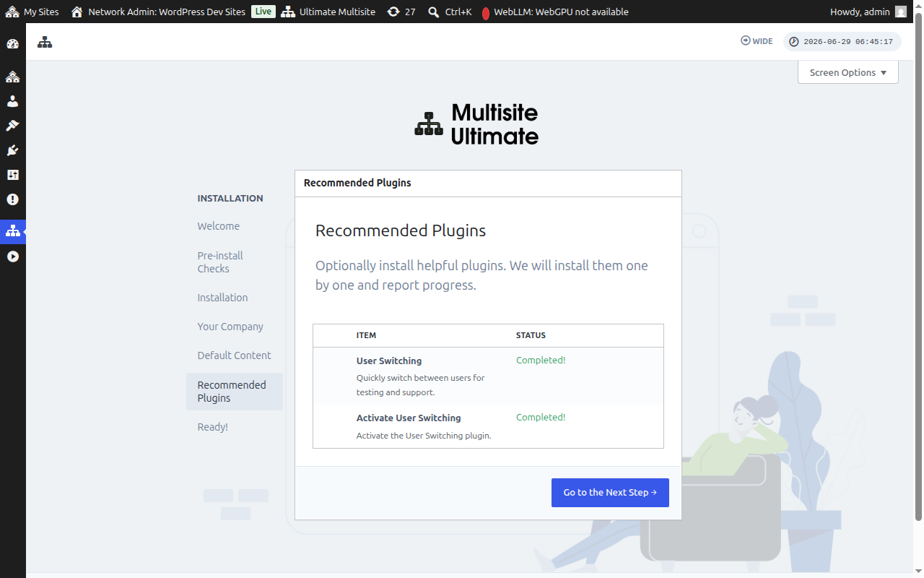Screen dimensions: 924x578
Task: Click the WebLLM: WebGPU not available notice
Action: 561,12
